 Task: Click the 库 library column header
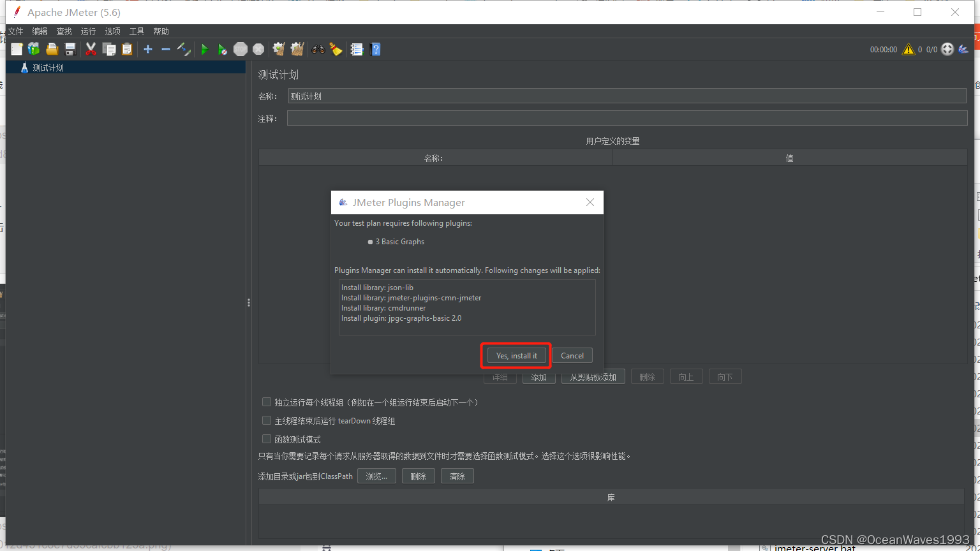611,497
